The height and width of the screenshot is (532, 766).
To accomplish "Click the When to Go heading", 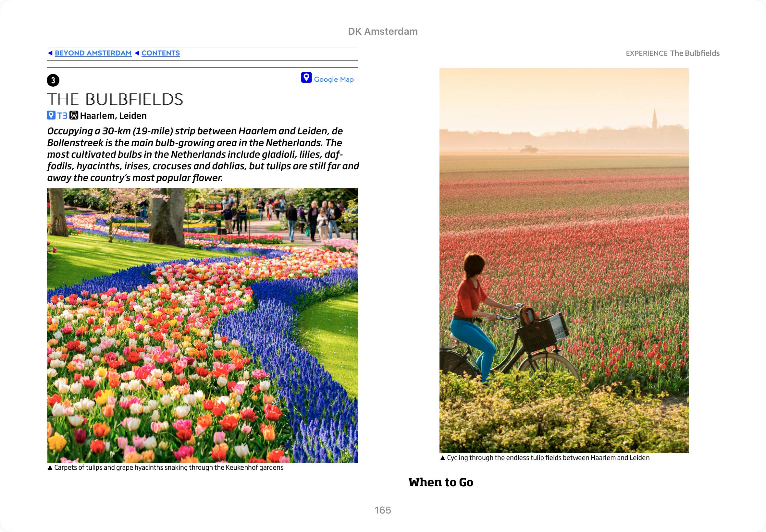I will pyautogui.click(x=440, y=482).
